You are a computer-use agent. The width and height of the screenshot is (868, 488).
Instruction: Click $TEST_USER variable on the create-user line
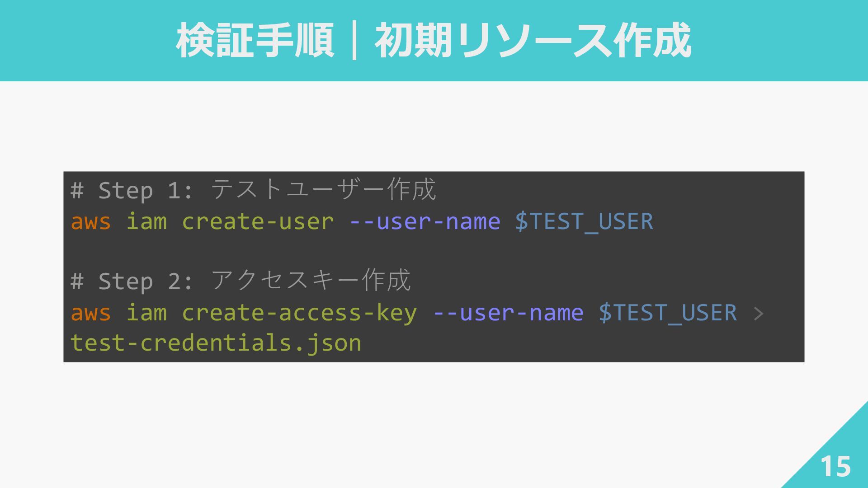584,222
